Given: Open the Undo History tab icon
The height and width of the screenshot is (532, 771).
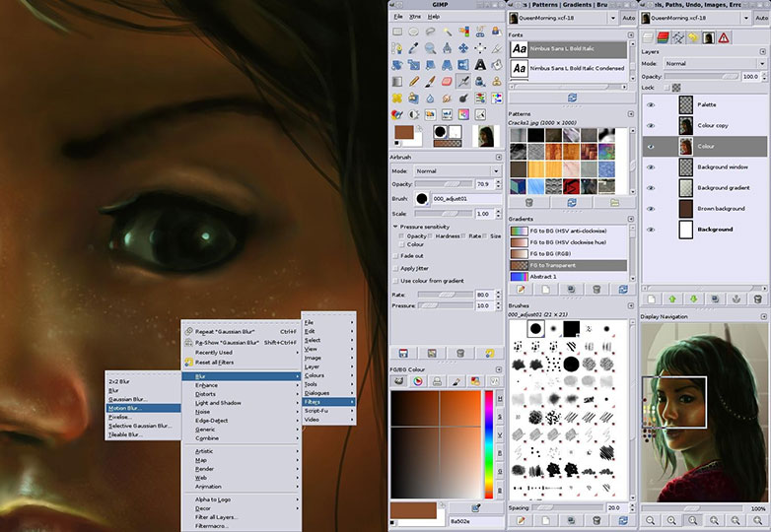Looking at the screenshot, I should [693, 37].
